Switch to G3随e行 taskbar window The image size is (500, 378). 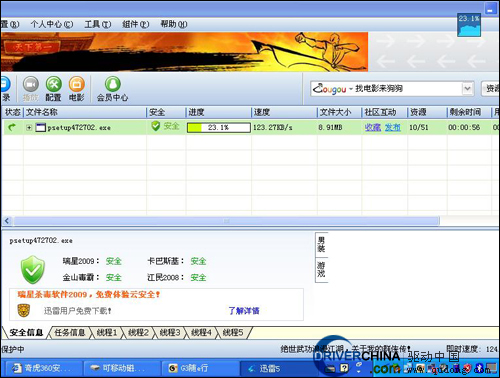coord(200,368)
